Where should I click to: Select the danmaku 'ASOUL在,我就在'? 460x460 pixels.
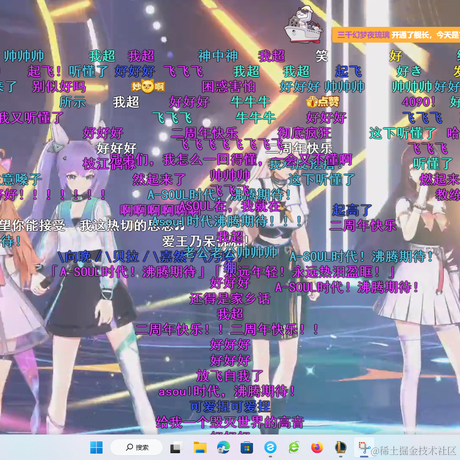231,206
